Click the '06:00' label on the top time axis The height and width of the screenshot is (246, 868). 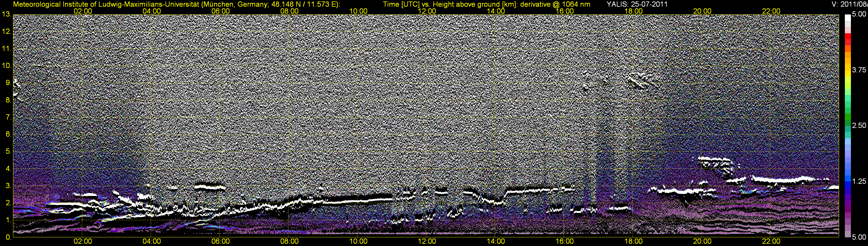coord(221,11)
